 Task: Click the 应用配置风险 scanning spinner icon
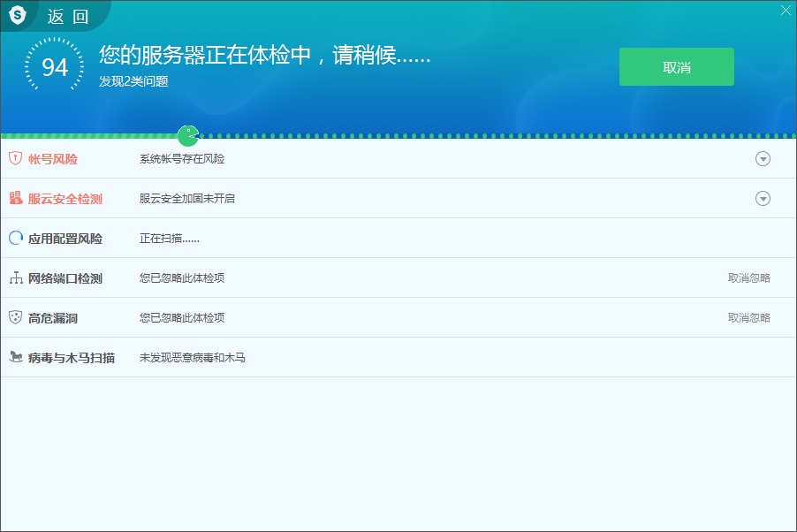point(15,238)
